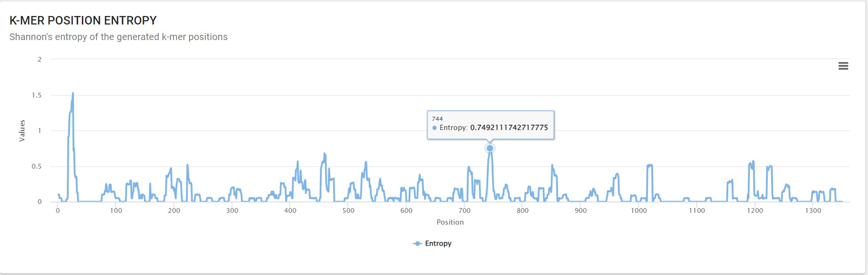Image resolution: width=868 pixels, height=275 pixels.
Task: Click the legend's Entropy line marker
Action: [417, 243]
